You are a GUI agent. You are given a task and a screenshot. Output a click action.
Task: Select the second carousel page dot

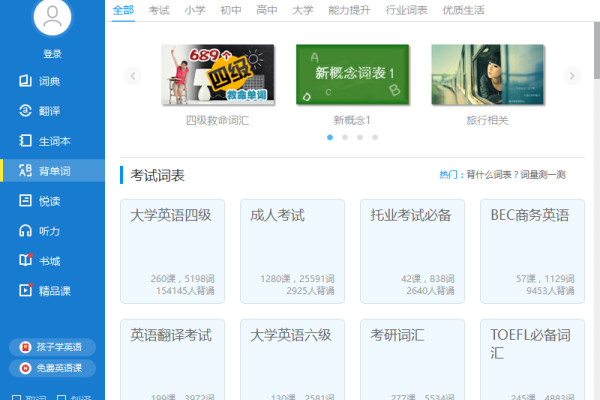(345, 137)
